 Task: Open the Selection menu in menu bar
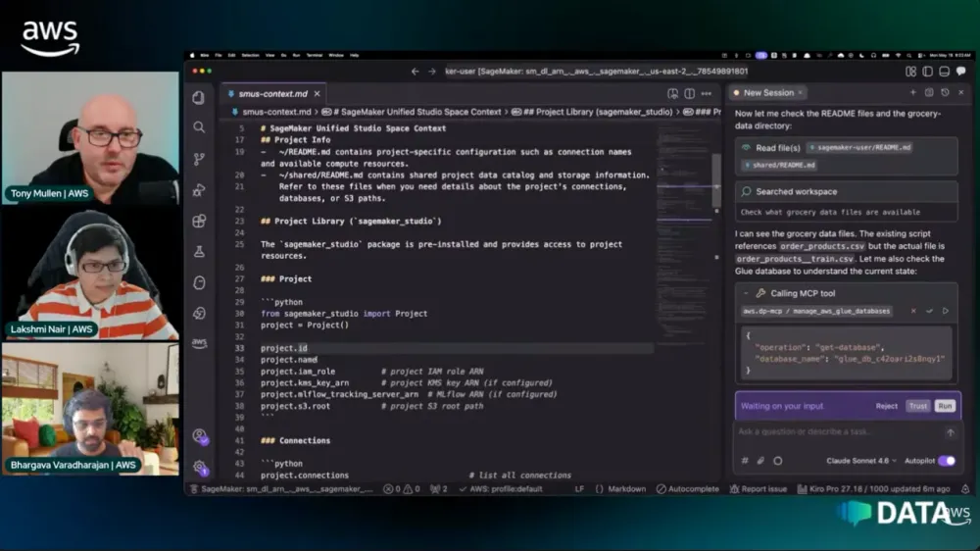pyautogui.click(x=250, y=55)
